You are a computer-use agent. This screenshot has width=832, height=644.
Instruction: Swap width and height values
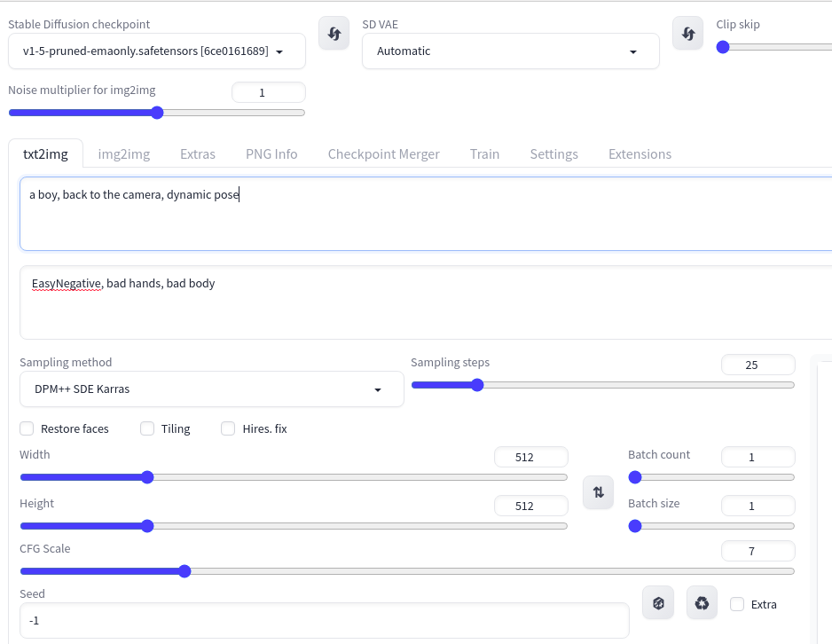(x=598, y=492)
